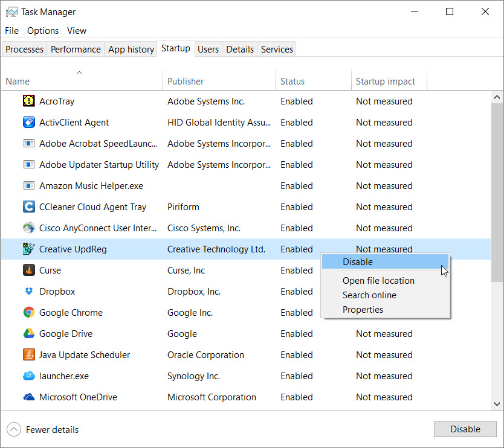Click the Java Update Scheduler name
Image resolution: width=504 pixels, height=448 pixels.
[85, 355]
